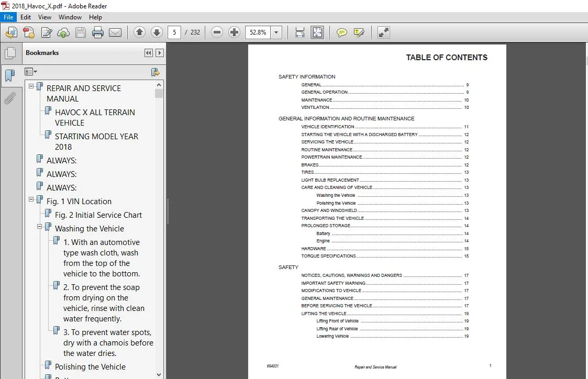Open the Attachments paperclip panel

point(10,98)
